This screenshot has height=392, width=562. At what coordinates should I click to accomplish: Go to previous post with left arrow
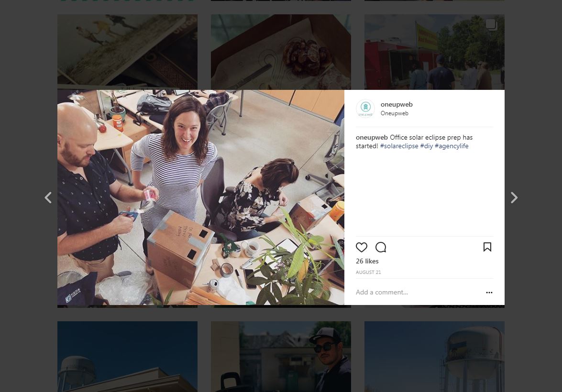[48, 197]
